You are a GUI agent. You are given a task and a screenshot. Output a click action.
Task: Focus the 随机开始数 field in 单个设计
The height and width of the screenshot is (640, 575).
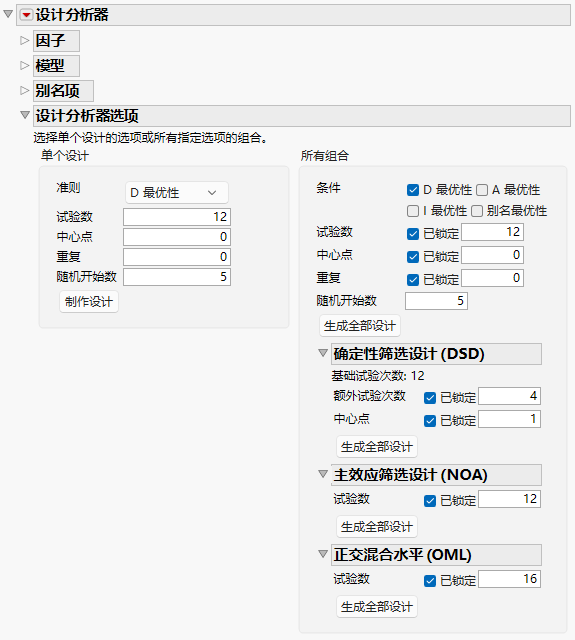pos(177,277)
